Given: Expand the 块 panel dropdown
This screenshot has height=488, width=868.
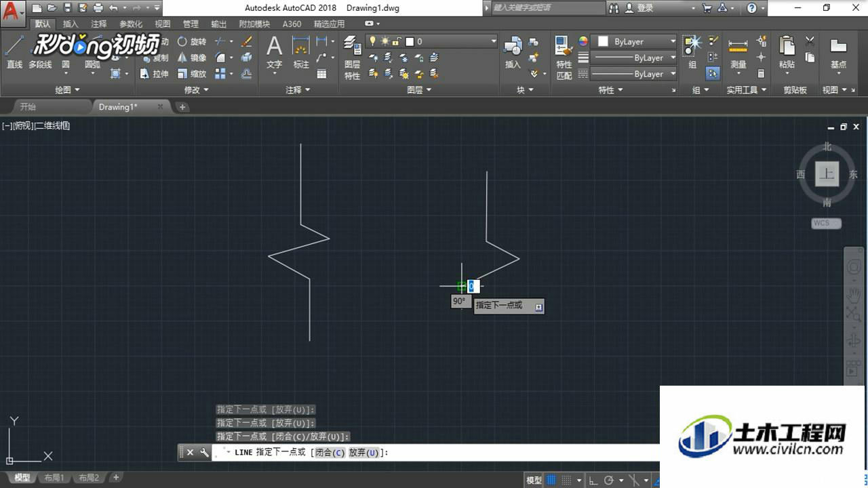Looking at the screenshot, I should [x=526, y=89].
